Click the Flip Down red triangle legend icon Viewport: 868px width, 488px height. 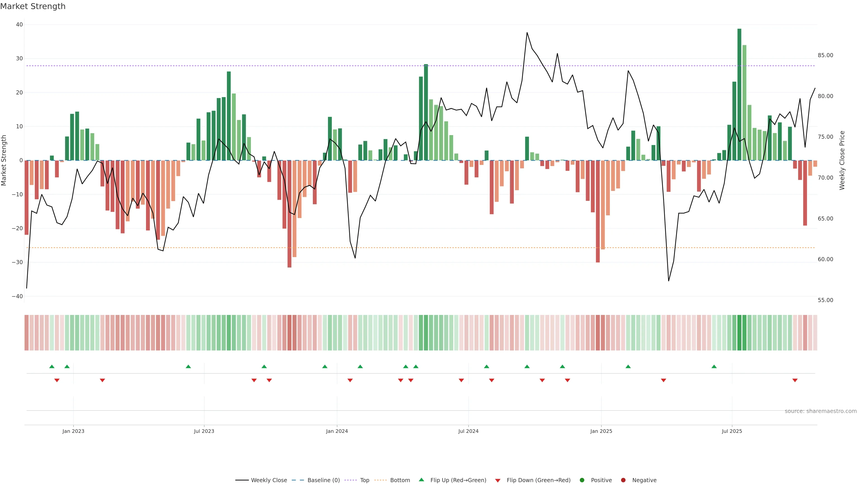(x=498, y=481)
